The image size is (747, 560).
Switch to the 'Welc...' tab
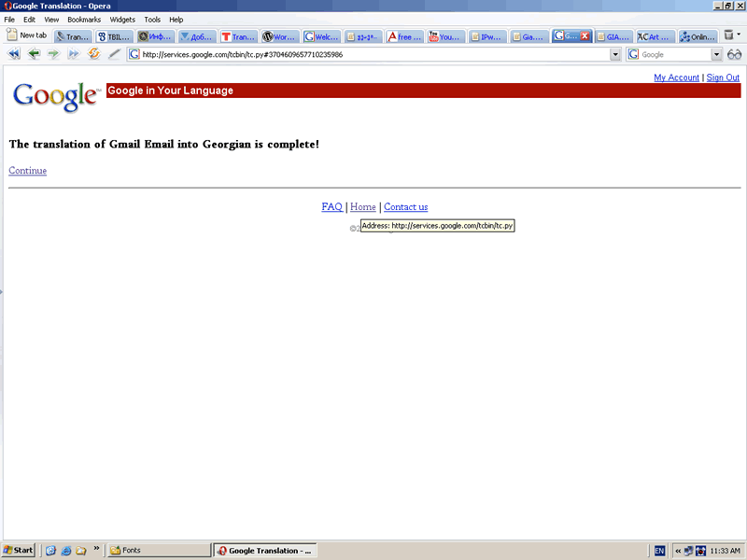(x=321, y=36)
